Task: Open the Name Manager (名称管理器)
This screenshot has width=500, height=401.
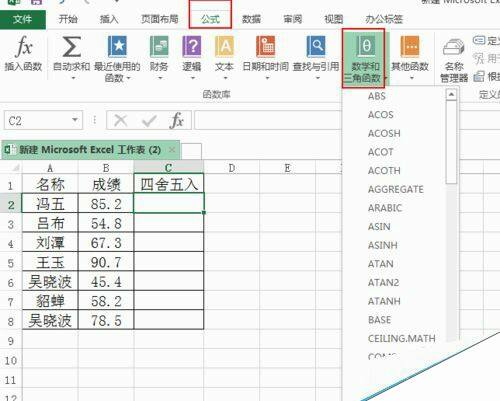Action: (x=454, y=60)
